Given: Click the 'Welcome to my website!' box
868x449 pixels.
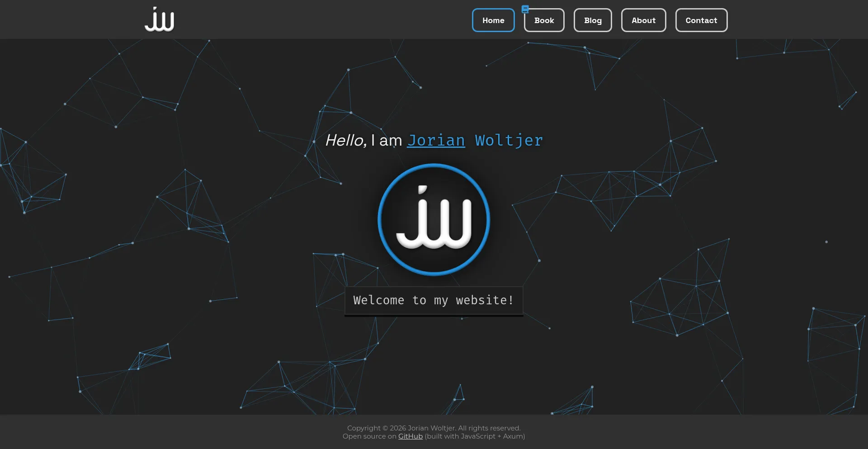Looking at the screenshot, I should click(434, 301).
